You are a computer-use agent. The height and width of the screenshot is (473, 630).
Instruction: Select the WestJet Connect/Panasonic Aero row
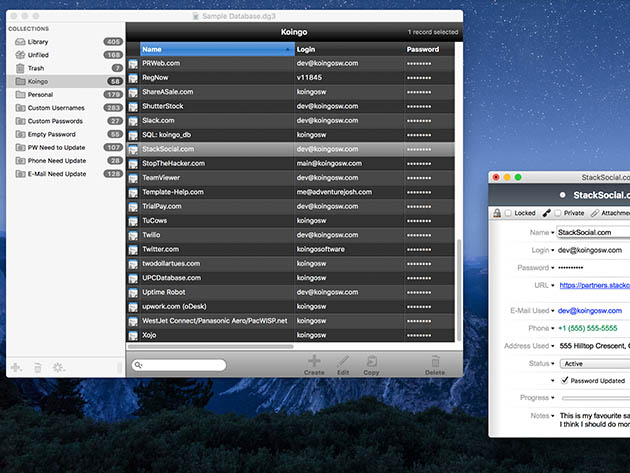tap(291, 321)
